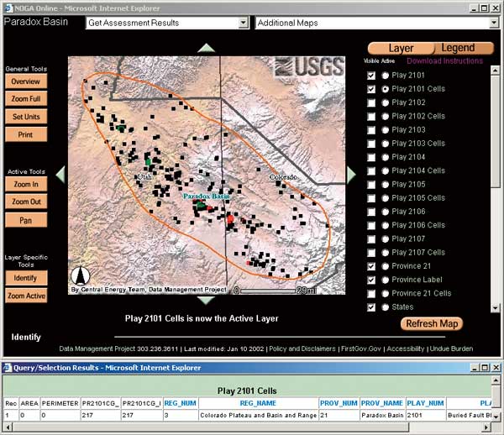Uncheck Play 2101 Cells visibility checkbox
This screenshot has width=504, height=435.
point(371,89)
